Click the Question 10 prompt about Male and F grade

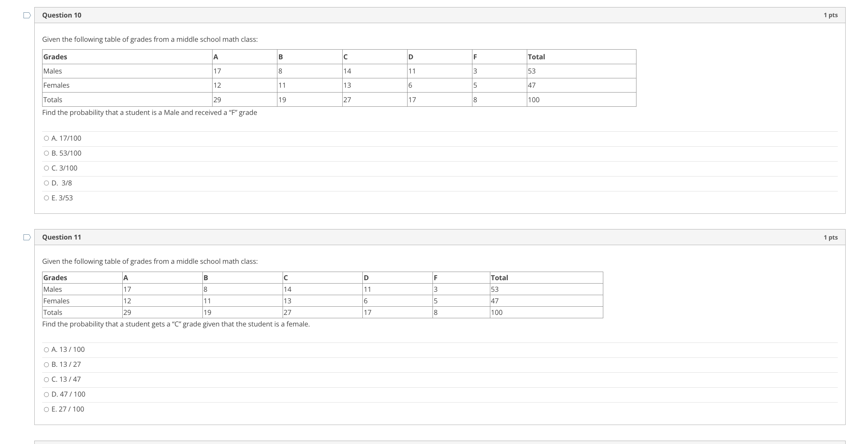pyautogui.click(x=150, y=113)
